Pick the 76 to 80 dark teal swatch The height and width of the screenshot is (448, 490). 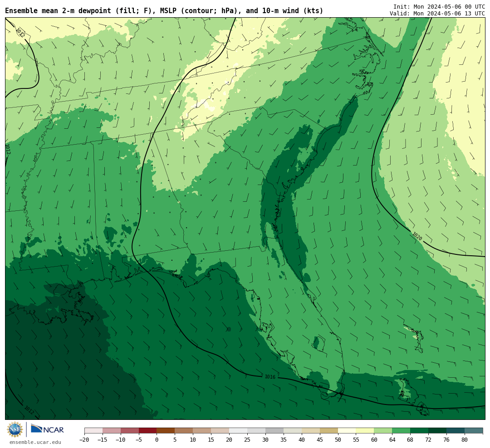tap(456, 431)
